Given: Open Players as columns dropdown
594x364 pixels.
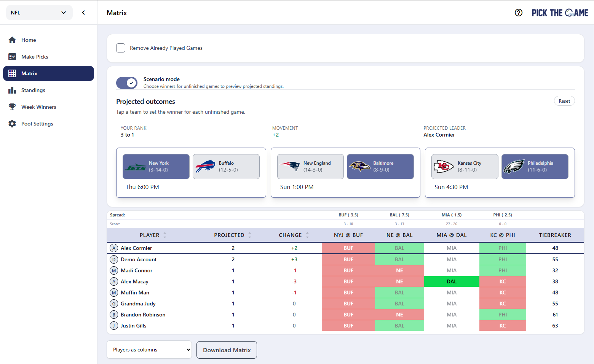Looking at the screenshot, I should [x=149, y=350].
